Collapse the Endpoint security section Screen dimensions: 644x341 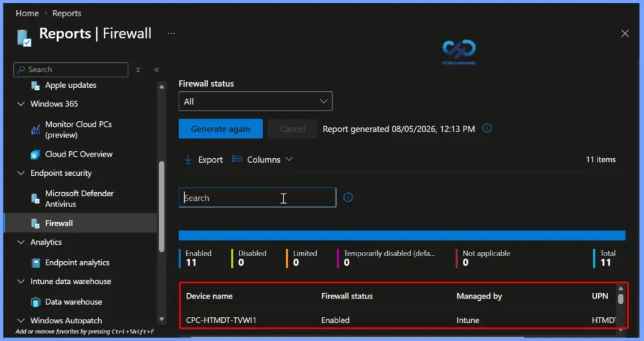coord(21,173)
